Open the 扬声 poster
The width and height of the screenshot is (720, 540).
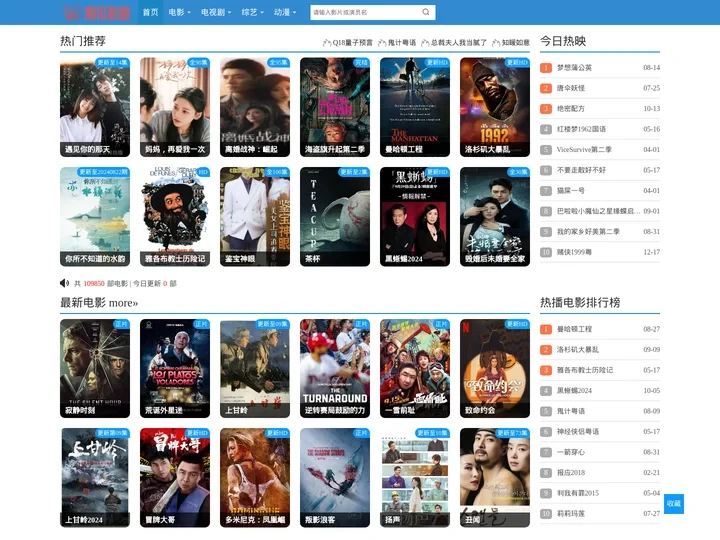pyautogui.click(x=415, y=478)
